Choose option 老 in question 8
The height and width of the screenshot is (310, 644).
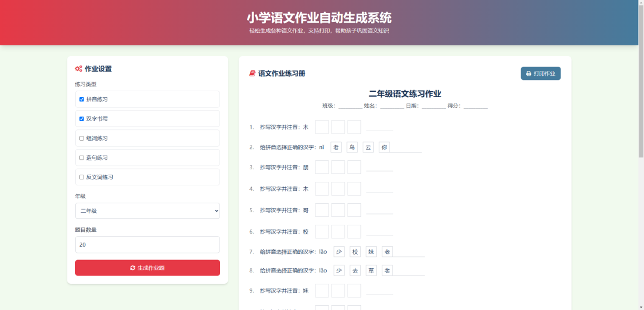pyautogui.click(x=387, y=271)
